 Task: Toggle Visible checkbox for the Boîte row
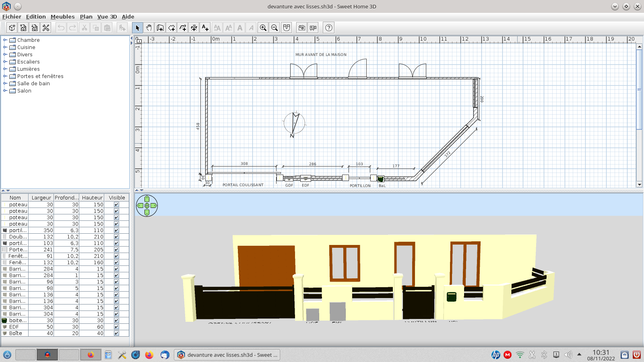pyautogui.click(x=116, y=333)
